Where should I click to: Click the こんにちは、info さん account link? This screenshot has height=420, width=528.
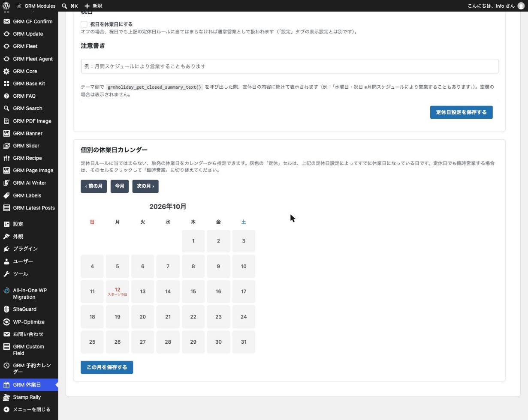pyautogui.click(x=496, y=6)
